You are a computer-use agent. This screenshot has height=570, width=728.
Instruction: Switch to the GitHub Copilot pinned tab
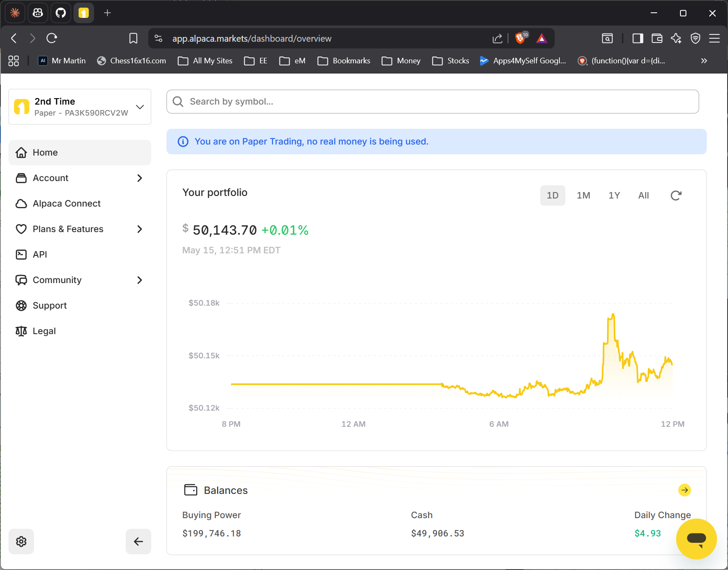38,13
